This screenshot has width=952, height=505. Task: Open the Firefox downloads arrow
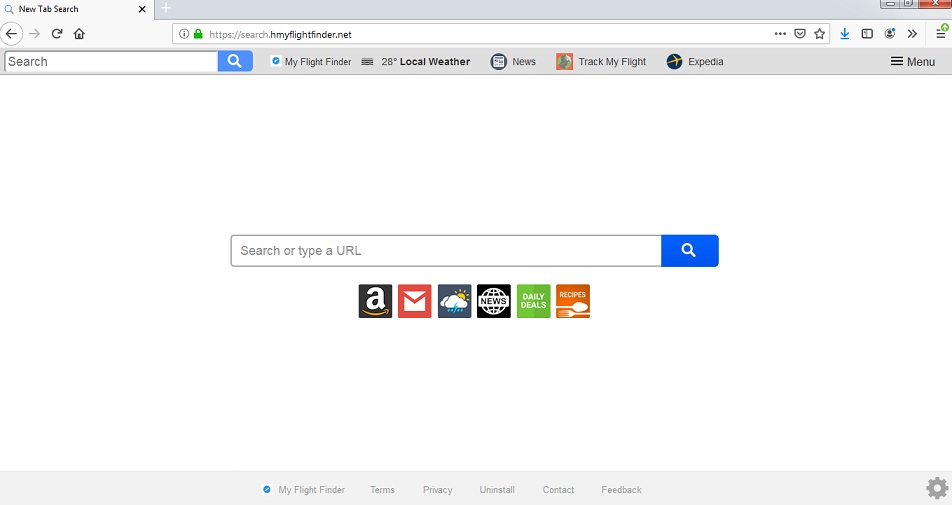tap(845, 34)
